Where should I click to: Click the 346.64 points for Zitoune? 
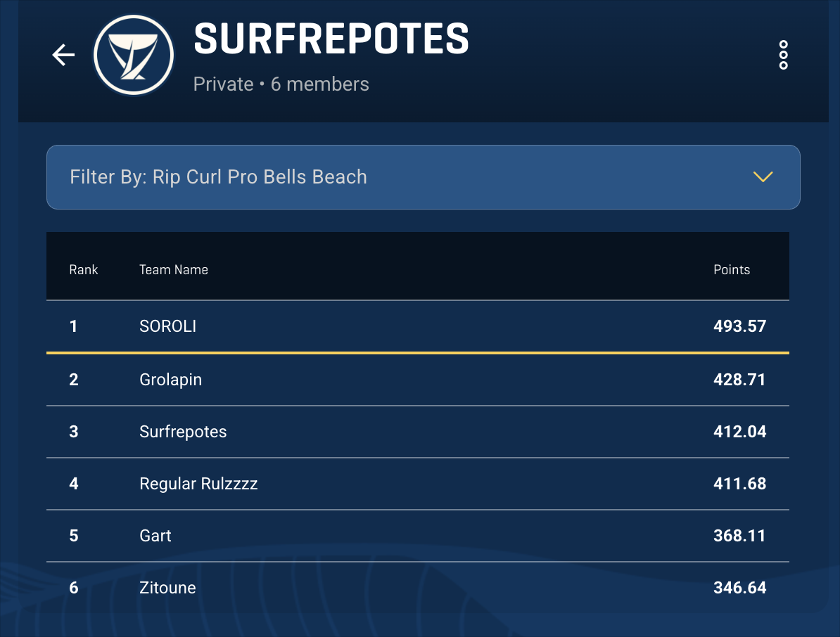click(x=739, y=588)
